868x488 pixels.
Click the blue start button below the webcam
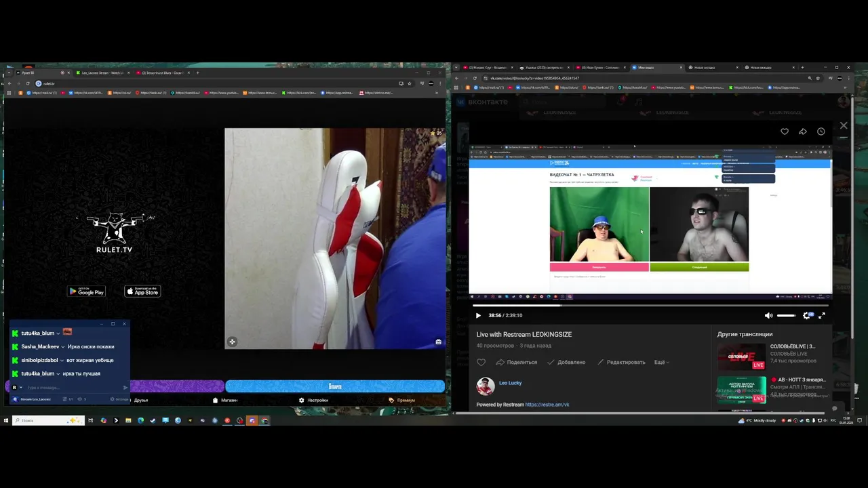pyautogui.click(x=335, y=386)
